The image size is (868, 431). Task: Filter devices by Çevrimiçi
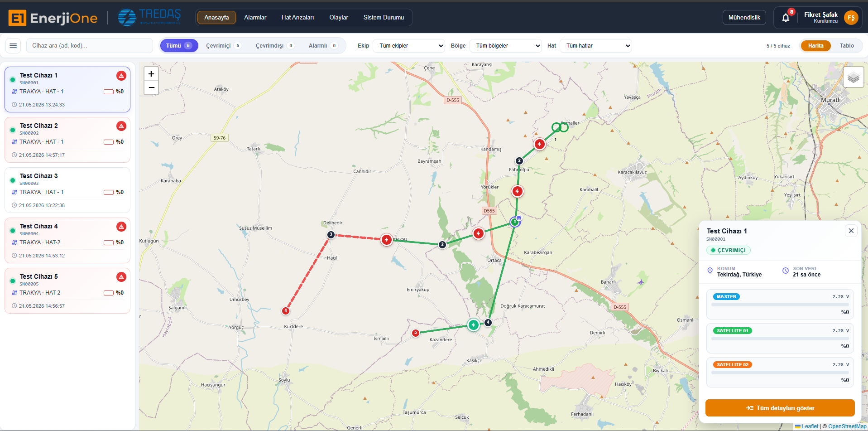pos(224,46)
